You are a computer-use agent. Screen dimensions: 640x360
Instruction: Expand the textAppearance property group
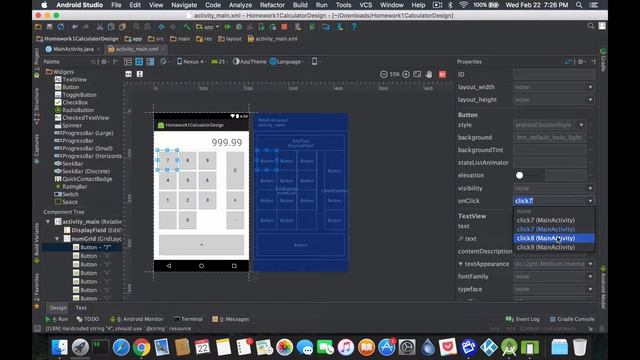coord(460,264)
